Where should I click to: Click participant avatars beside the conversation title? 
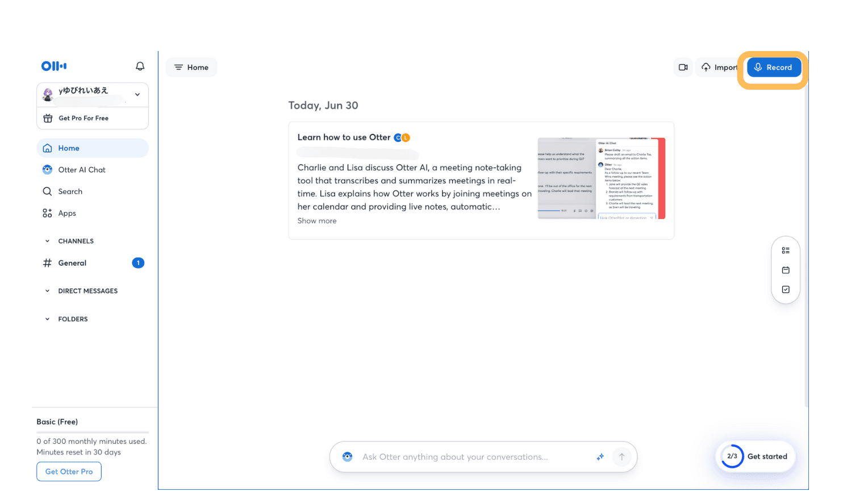(x=402, y=137)
